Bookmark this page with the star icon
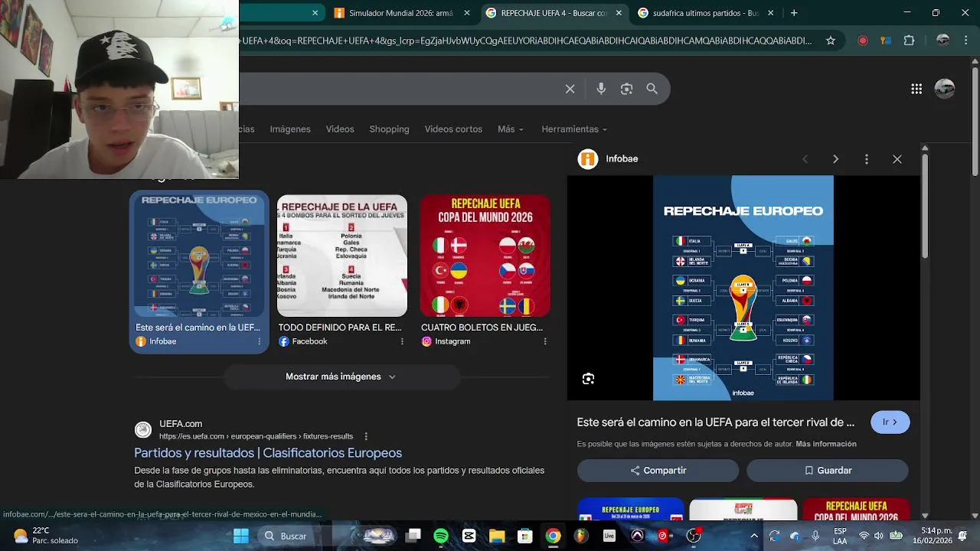The height and width of the screenshot is (551, 980). point(831,41)
